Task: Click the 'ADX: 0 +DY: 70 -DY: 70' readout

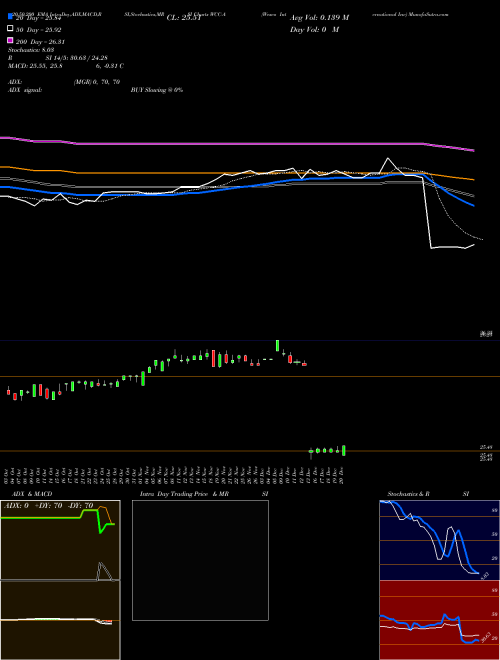Action: pos(48,506)
